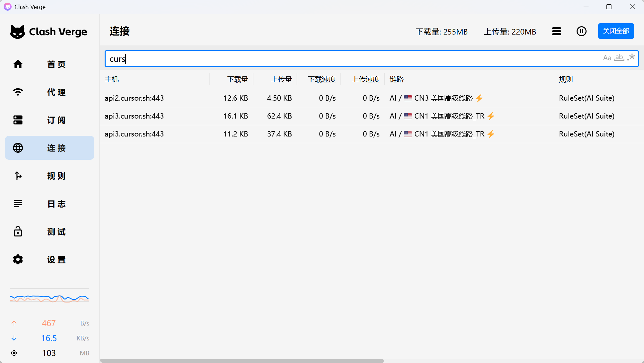
Task: Toggle match case search option
Action: pyautogui.click(x=607, y=58)
